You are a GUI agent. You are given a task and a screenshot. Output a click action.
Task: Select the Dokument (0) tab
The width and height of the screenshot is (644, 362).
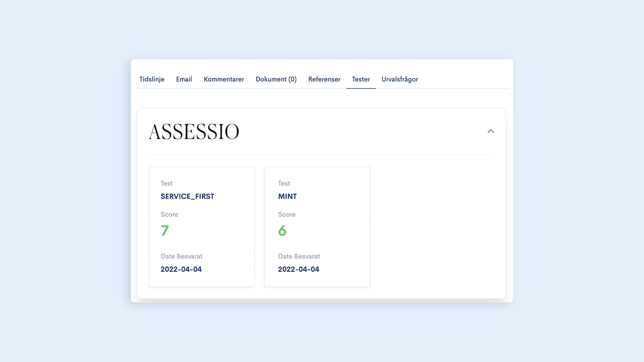coord(276,79)
